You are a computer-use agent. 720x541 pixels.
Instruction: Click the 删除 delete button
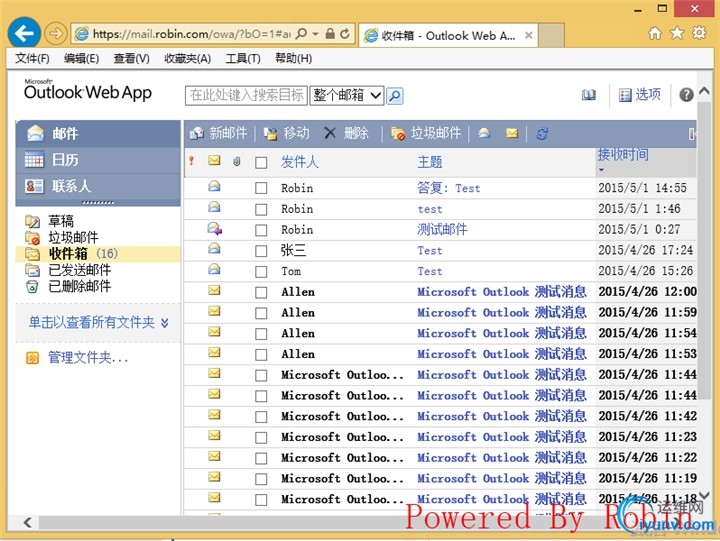click(x=347, y=133)
